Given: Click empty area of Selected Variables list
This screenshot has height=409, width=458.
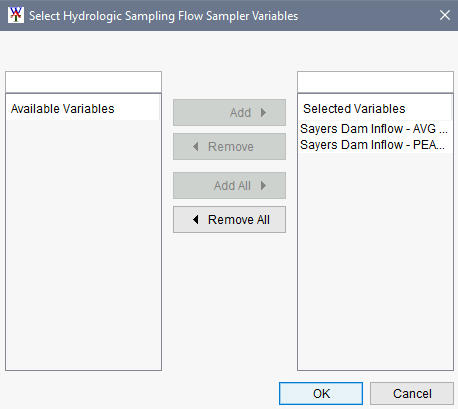Looking at the screenshot, I should point(375,260).
